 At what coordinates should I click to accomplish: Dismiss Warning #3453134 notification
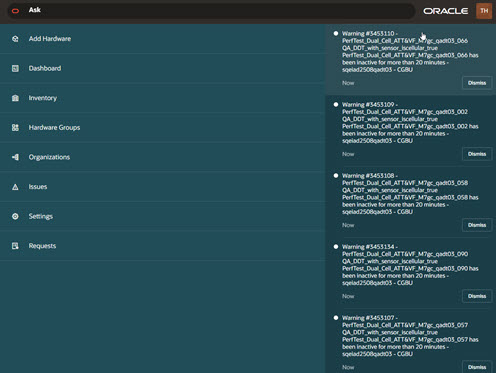(477, 296)
